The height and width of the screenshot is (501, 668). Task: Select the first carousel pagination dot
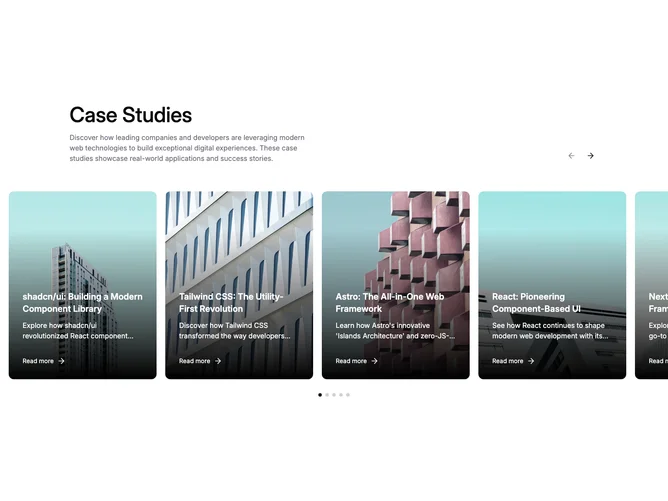tap(320, 395)
